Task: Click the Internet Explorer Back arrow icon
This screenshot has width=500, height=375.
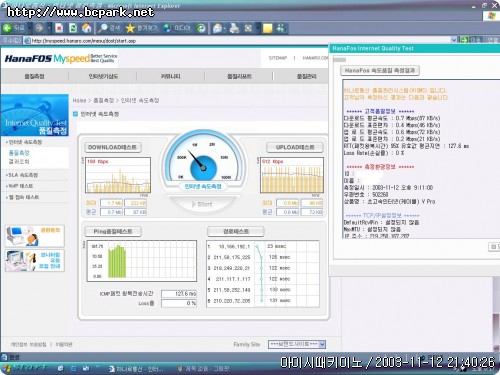Action: point(8,28)
